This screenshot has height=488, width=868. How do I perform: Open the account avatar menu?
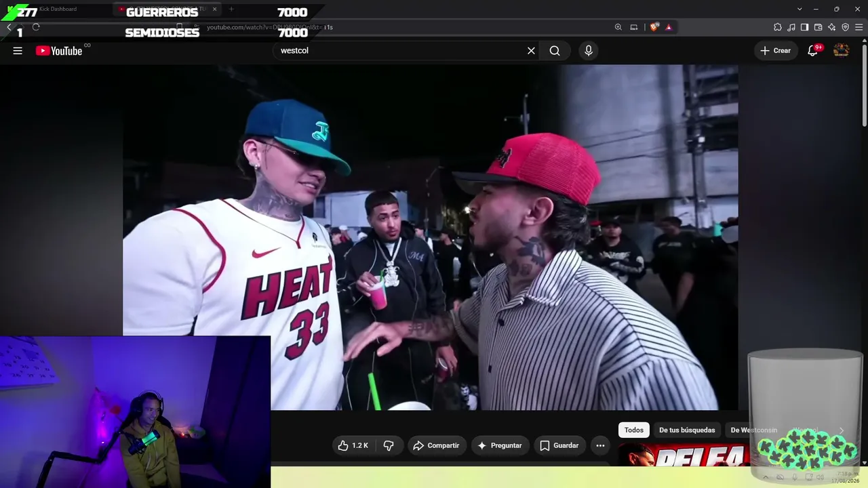click(841, 51)
